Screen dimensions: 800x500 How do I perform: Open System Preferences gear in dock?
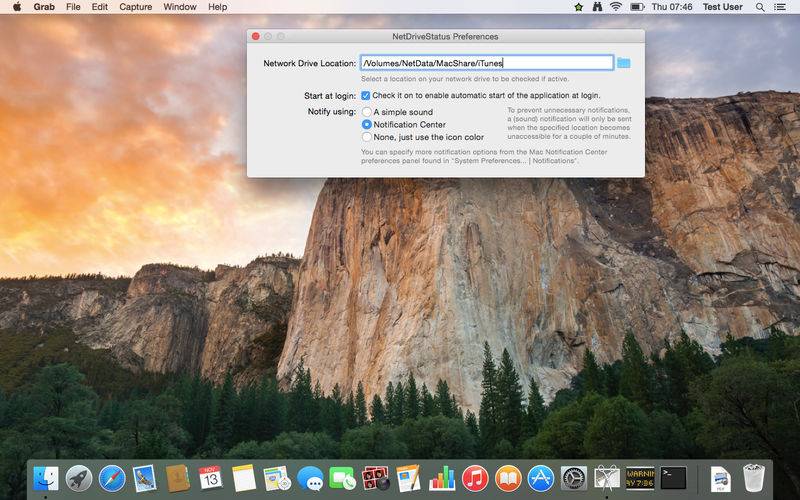click(573, 478)
